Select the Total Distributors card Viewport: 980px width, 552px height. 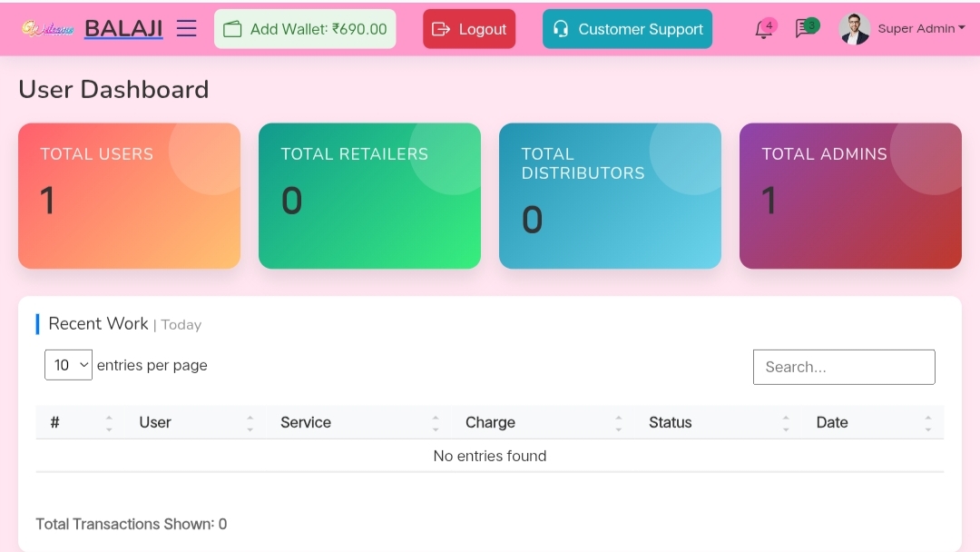pyautogui.click(x=610, y=196)
